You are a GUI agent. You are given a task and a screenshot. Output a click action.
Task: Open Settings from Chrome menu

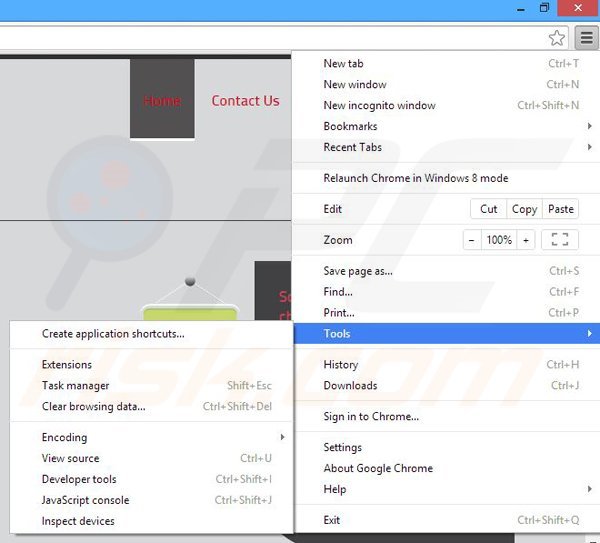coord(447,447)
